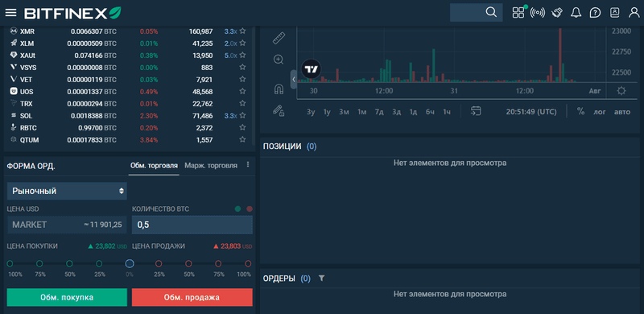The height and width of the screenshot is (314, 644).
Task: Set chart range to 3у
Action: pos(311,112)
